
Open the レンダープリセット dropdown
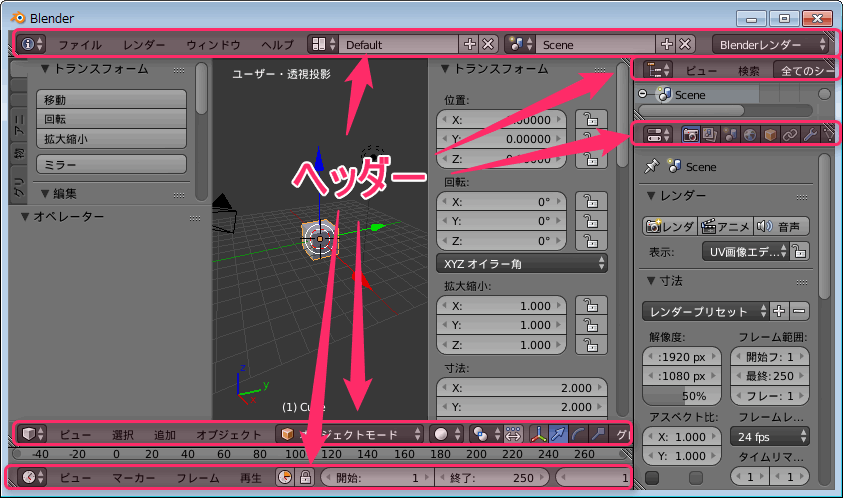[x=705, y=311]
